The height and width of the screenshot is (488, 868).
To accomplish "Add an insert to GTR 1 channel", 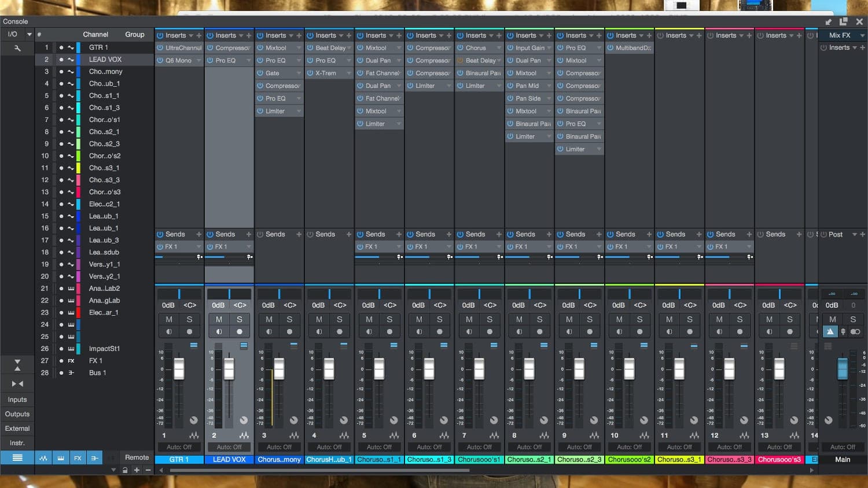I will (x=199, y=35).
